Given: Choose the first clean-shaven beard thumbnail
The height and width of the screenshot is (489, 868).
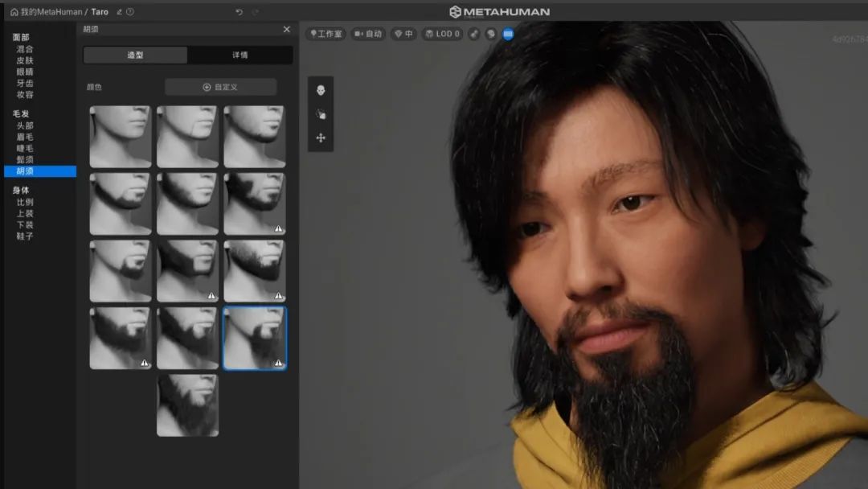Looking at the screenshot, I should point(121,137).
